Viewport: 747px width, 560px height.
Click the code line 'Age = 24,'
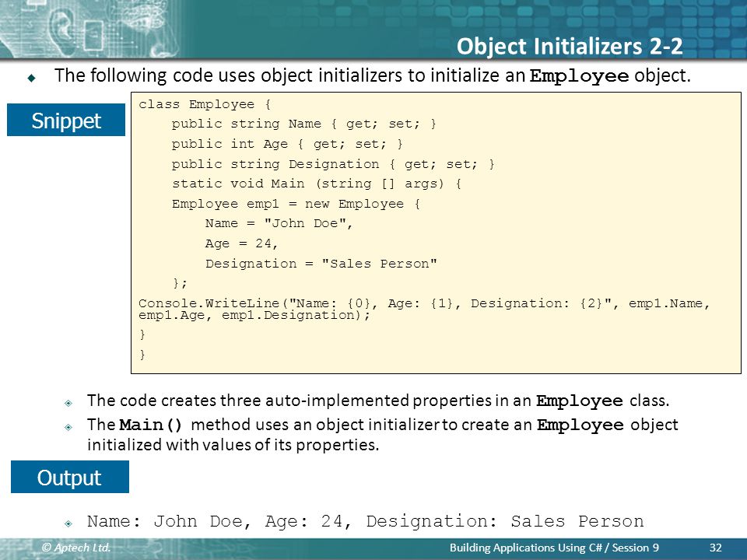point(241,243)
